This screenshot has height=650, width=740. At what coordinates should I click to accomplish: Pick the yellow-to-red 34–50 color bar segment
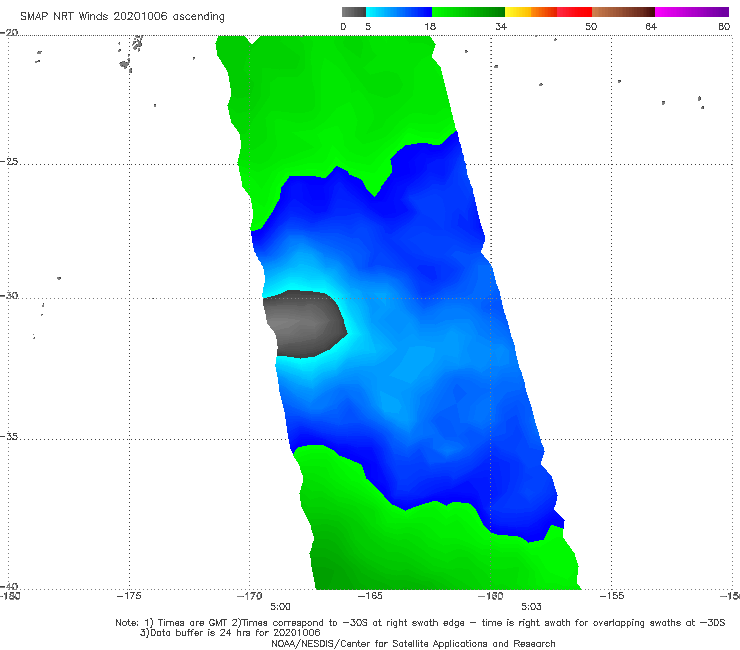pos(548,12)
